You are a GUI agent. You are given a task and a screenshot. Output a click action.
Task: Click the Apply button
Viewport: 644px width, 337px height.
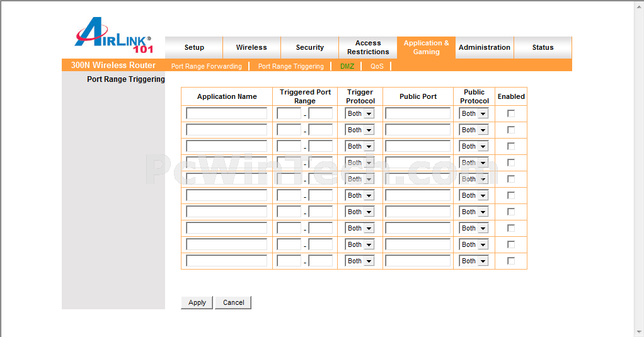pyautogui.click(x=197, y=302)
